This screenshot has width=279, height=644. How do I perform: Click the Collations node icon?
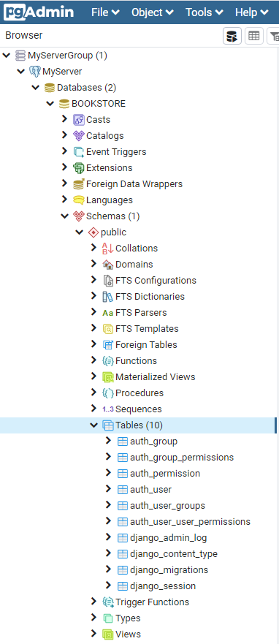point(108,248)
